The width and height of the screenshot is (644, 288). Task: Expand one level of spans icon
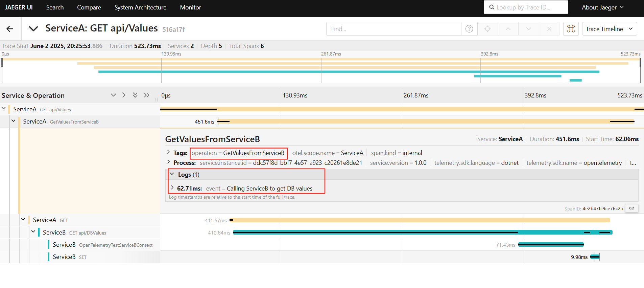[x=113, y=95]
